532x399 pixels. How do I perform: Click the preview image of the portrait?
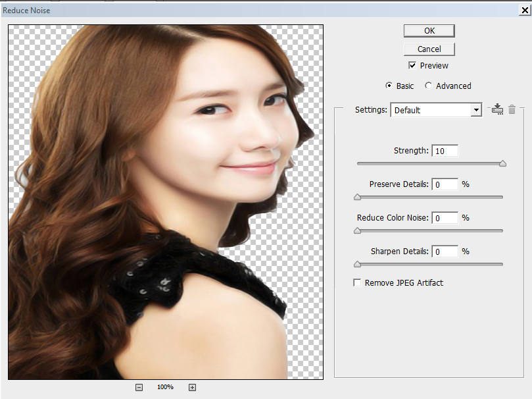pyautogui.click(x=166, y=202)
